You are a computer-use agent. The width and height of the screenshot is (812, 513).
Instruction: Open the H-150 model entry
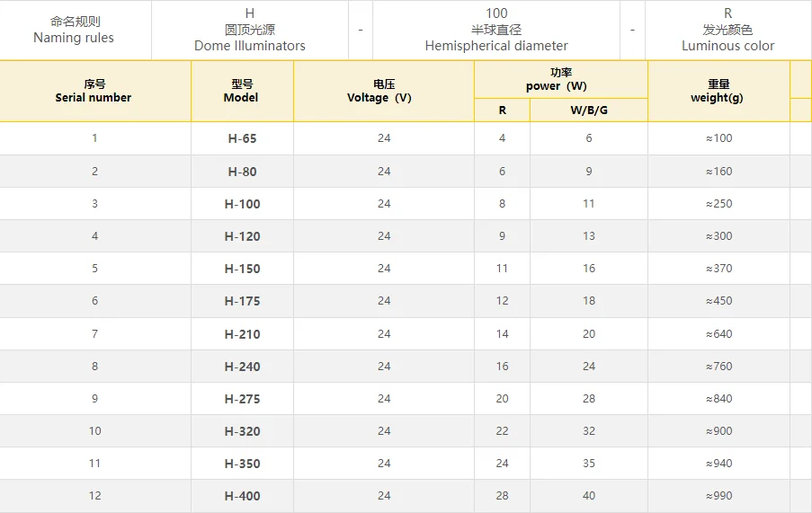[242, 269]
